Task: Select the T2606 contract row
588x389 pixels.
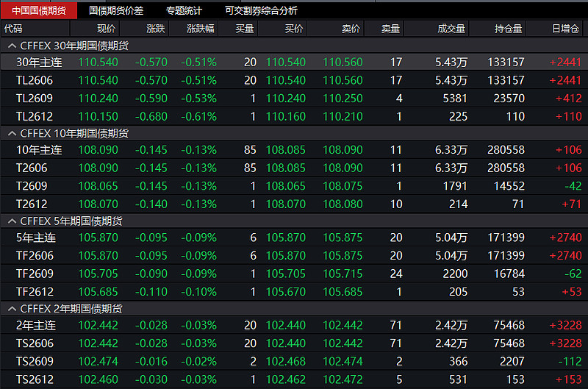Action: [294, 168]
